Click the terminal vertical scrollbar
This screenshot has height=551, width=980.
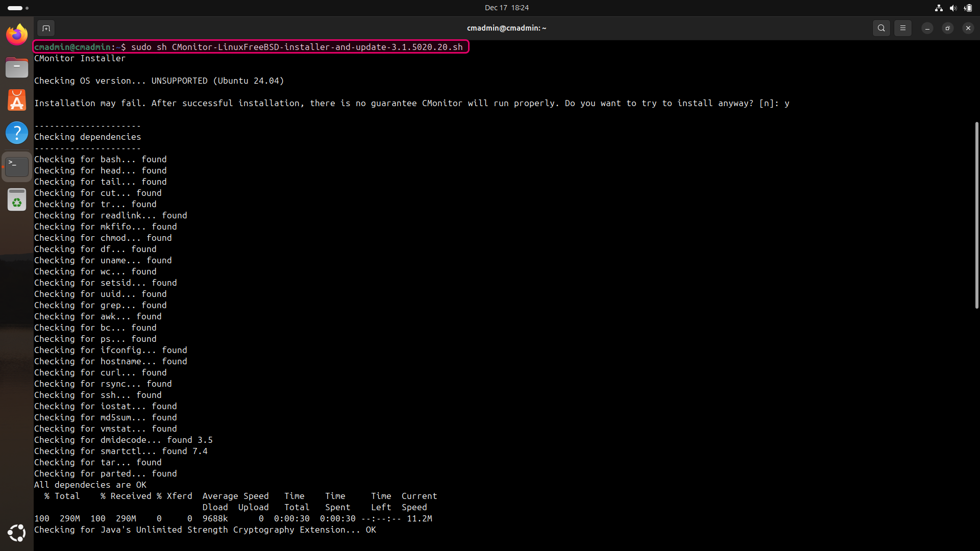(976, 215)
